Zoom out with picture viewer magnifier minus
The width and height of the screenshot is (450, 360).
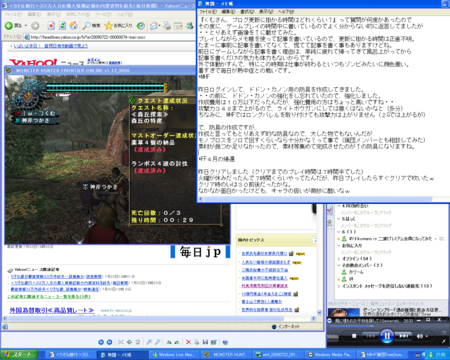coord(158,342)
